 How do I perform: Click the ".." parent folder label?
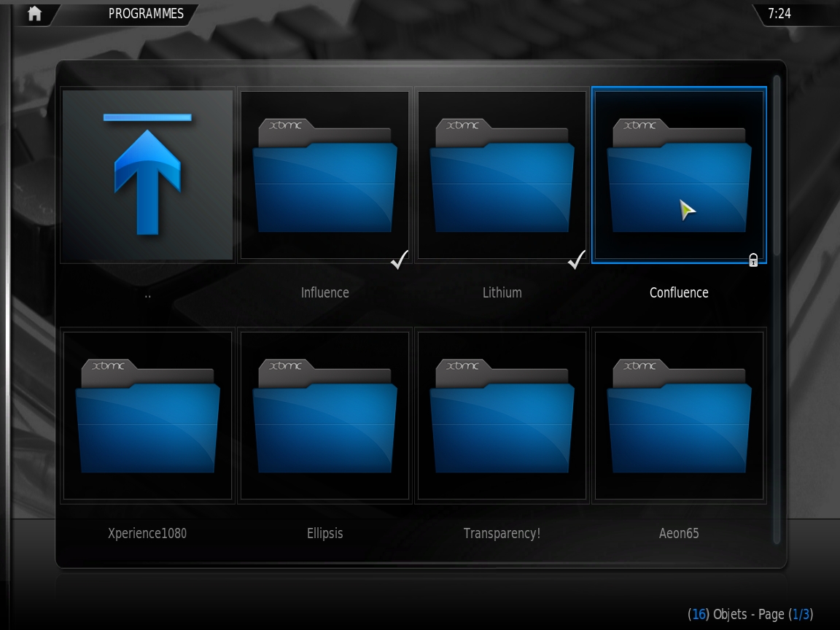pyautogui.click(x=147, y=294)
